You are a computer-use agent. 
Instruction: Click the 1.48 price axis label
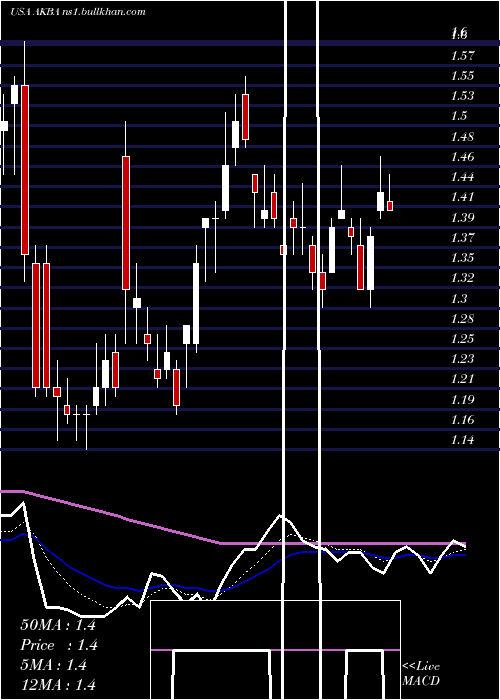[462, 137]
